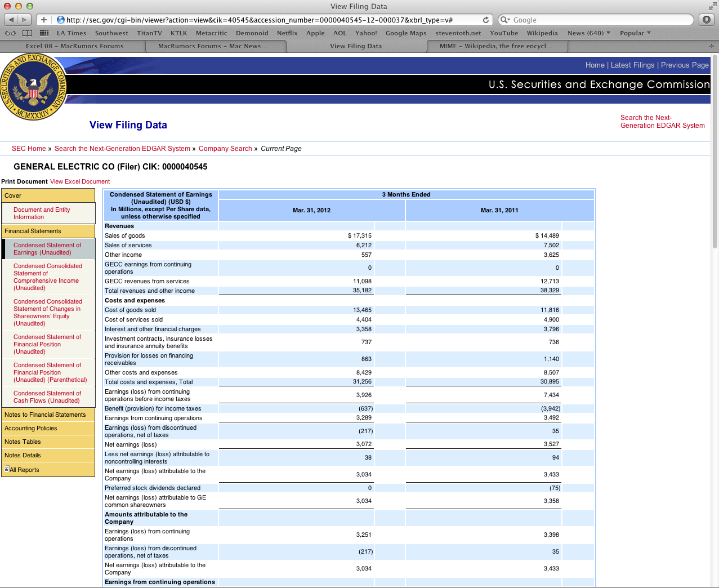The height and width of the screenshot is (588, 719).
Task: Open Statement of Financial Position (Parenthetical)
Action: [50, 372]
